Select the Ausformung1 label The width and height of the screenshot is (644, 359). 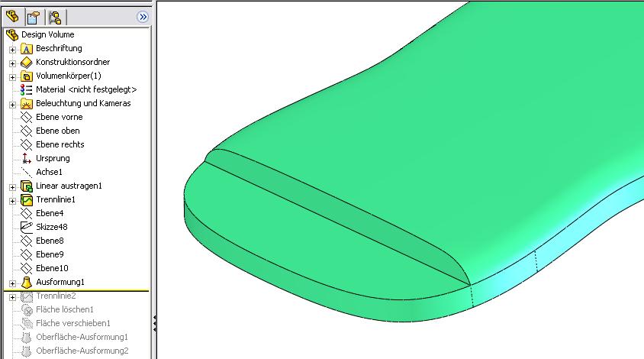60,282
